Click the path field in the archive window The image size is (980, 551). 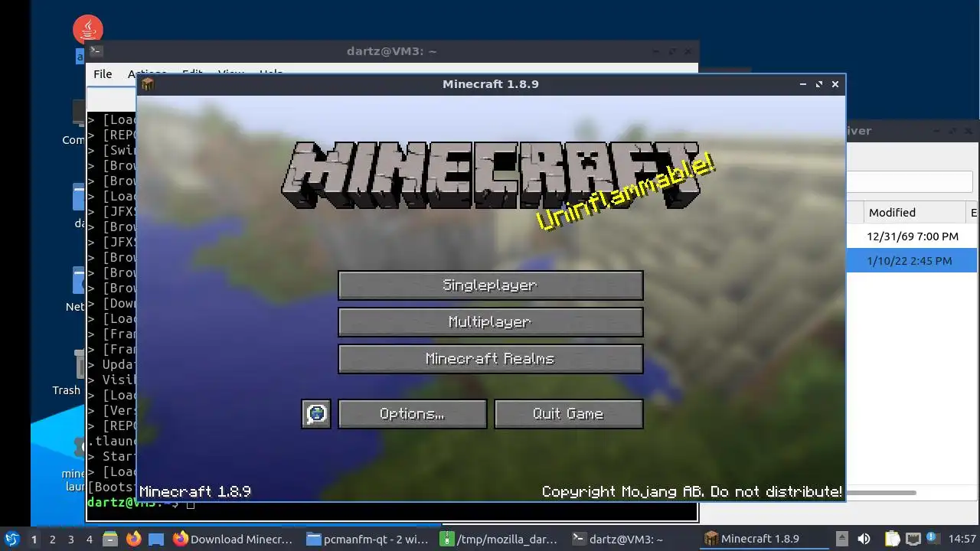(910, 182)
